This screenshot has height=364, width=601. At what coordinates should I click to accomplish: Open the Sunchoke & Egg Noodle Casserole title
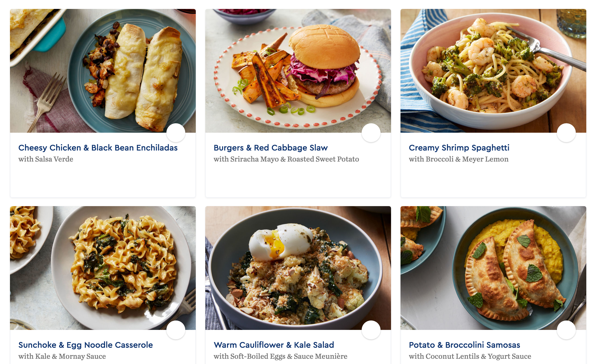click(86, 345)
